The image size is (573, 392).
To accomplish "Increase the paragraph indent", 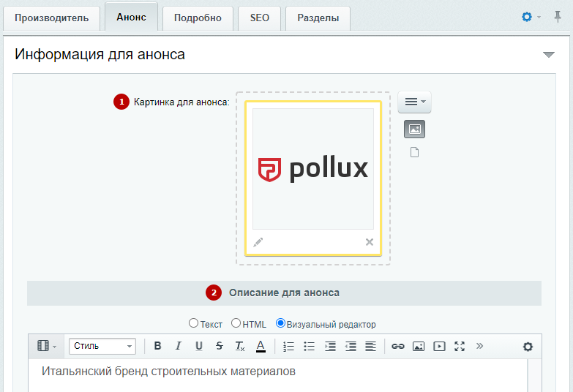I will click(x=330, y=346).
